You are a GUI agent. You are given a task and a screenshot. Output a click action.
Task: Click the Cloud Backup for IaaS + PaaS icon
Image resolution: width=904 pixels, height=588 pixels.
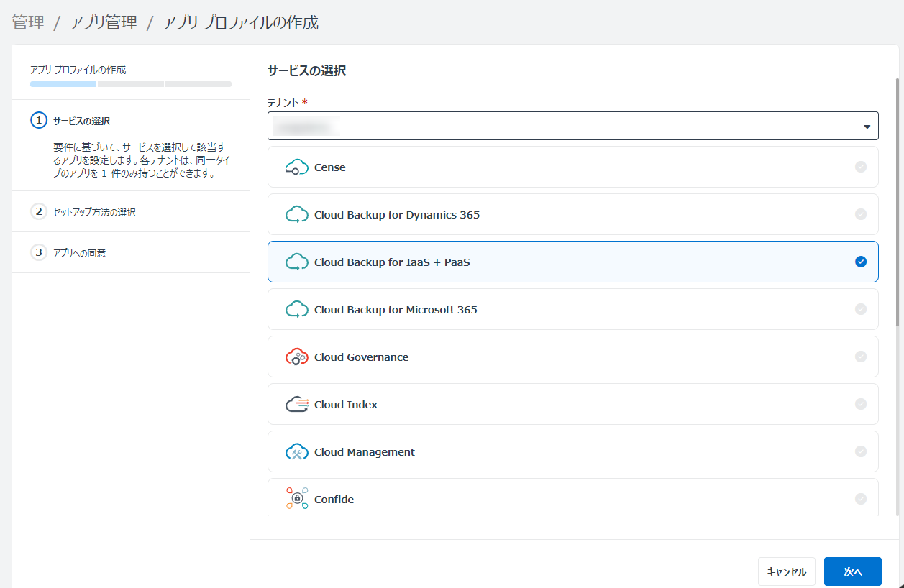coord(297,262)
